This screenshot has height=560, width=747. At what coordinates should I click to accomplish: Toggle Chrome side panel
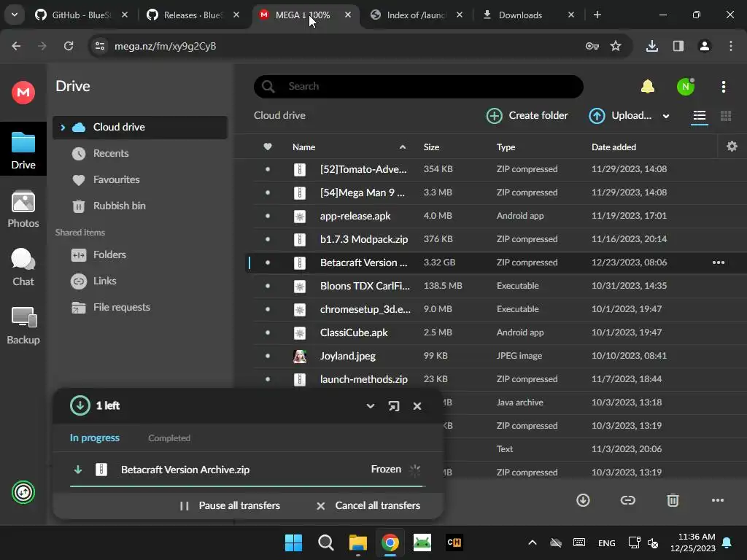tap(678, 46)
